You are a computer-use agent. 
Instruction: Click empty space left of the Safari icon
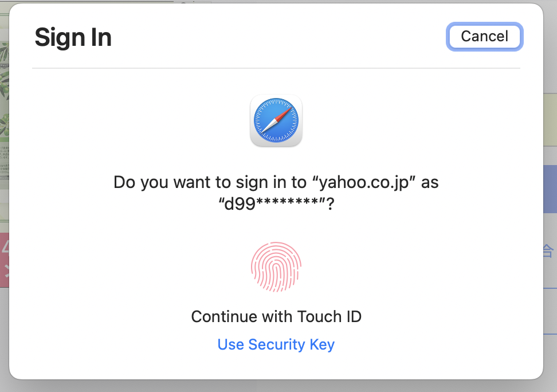pyautogui.click(x=143, y=121)
